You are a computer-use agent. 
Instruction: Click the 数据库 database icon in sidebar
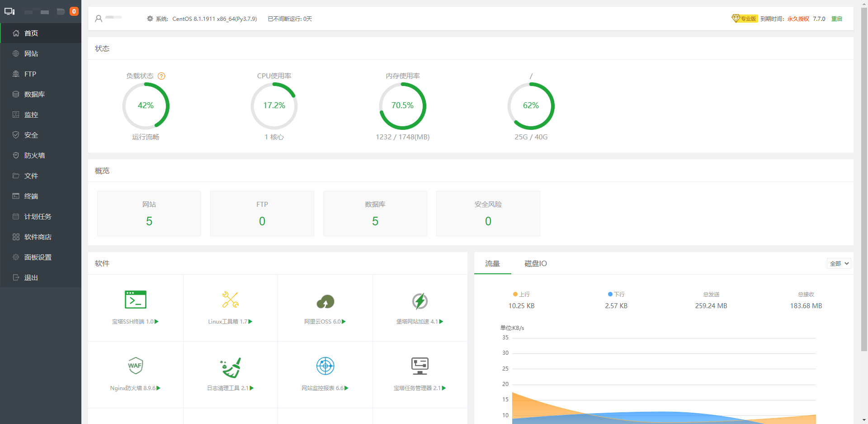tap(16, 94)
